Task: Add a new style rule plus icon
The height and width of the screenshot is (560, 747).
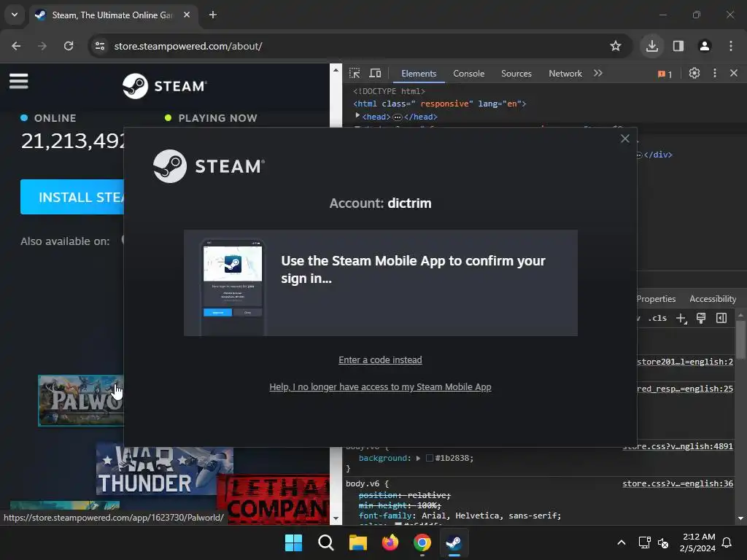Action: click(681, 318)
